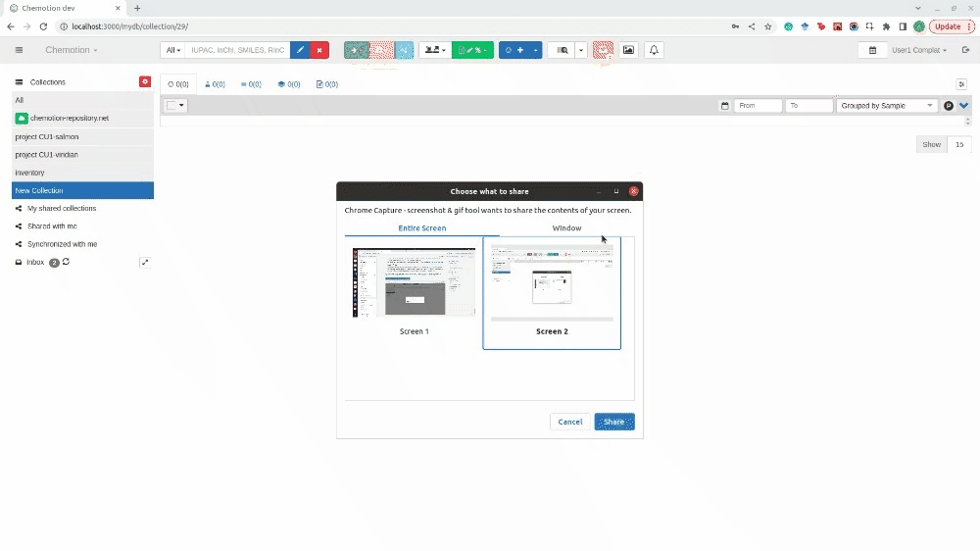Expand sidebar using the resize arrows icon
The height and width of the screenshot is (551, 980).
click(145, 263)
